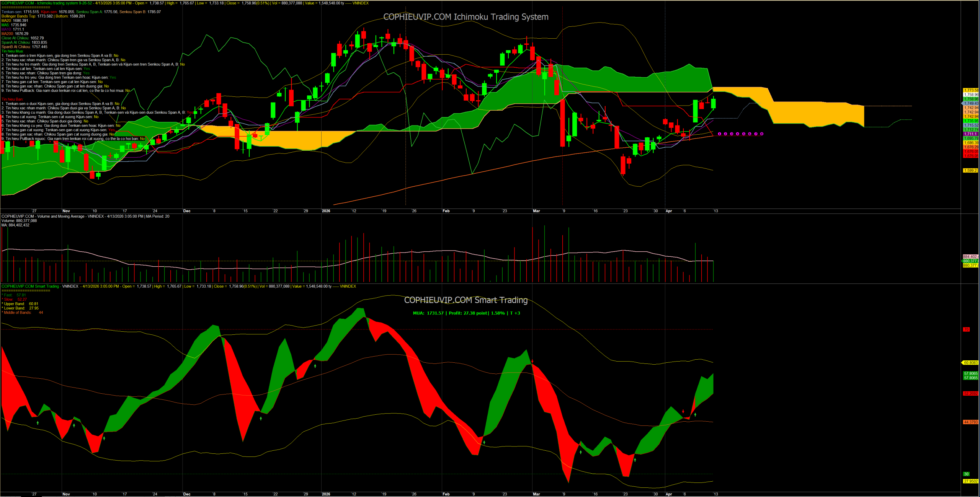The width and height of the screenshot is (980, 497).
Task: Click the yellow 60.8083 upper band marker
Action: pos(970,363)
